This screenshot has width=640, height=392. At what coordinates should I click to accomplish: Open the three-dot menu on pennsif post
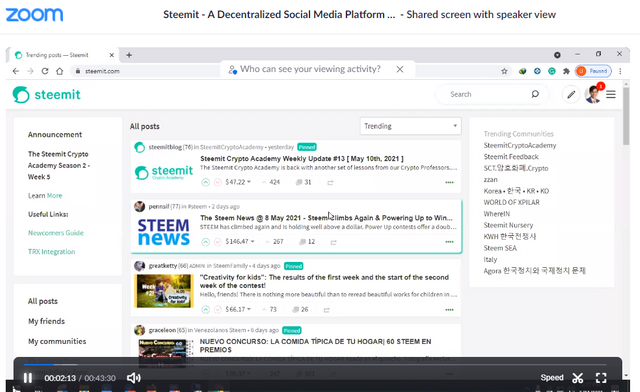point(449,242)
